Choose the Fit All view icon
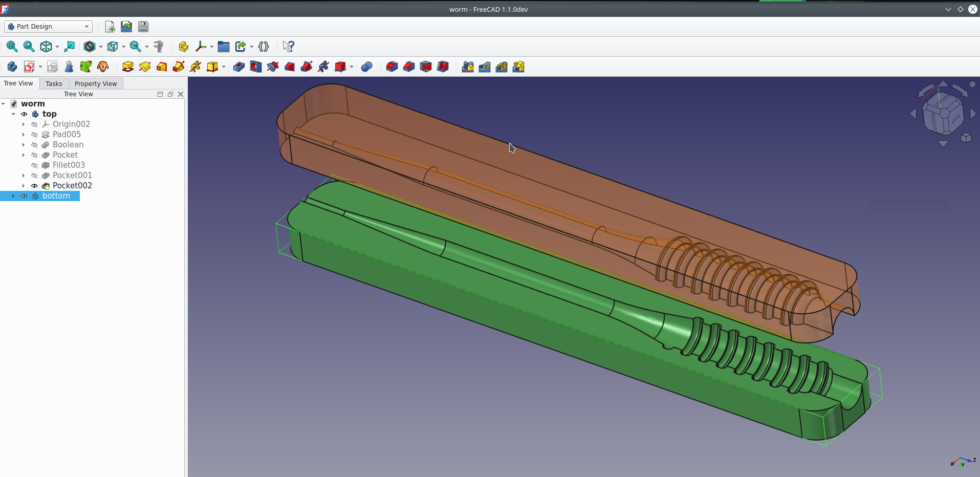Image resolution: width=980 pixels, height=477 pixels. (x=12, y=47)
